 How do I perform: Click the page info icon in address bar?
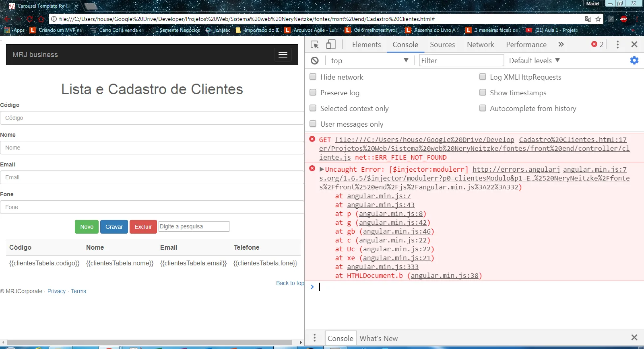[x=54, y=19]
